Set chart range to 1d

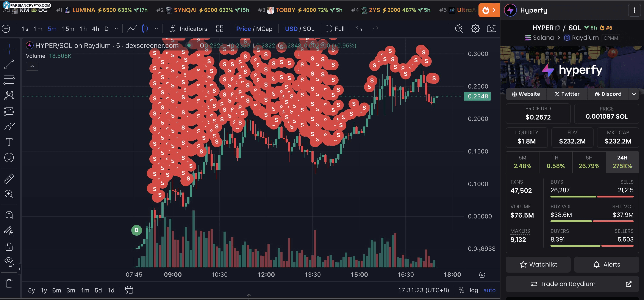click(111, 290)
